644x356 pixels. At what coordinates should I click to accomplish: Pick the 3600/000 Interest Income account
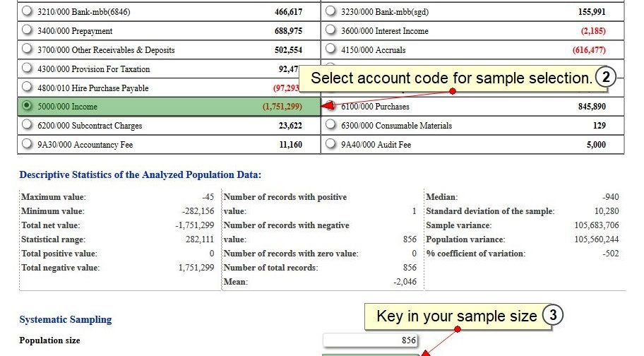click(330, 30)
